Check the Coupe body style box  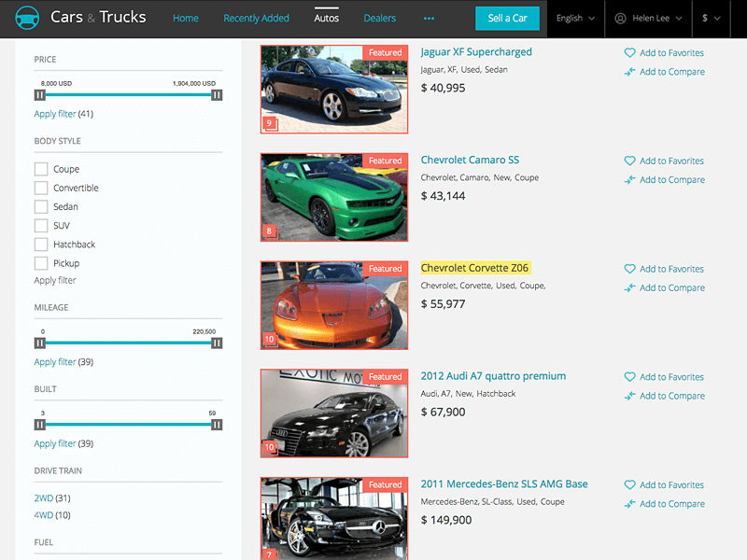point(41,169)
